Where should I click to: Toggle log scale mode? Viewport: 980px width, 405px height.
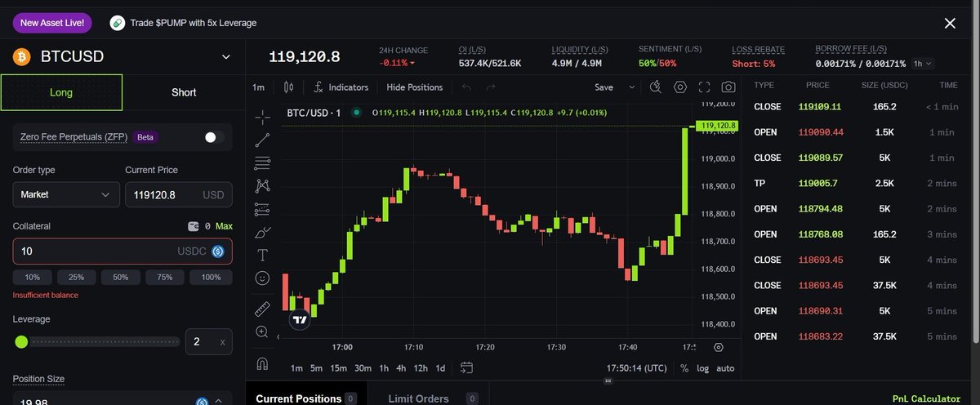pos(703,368)
